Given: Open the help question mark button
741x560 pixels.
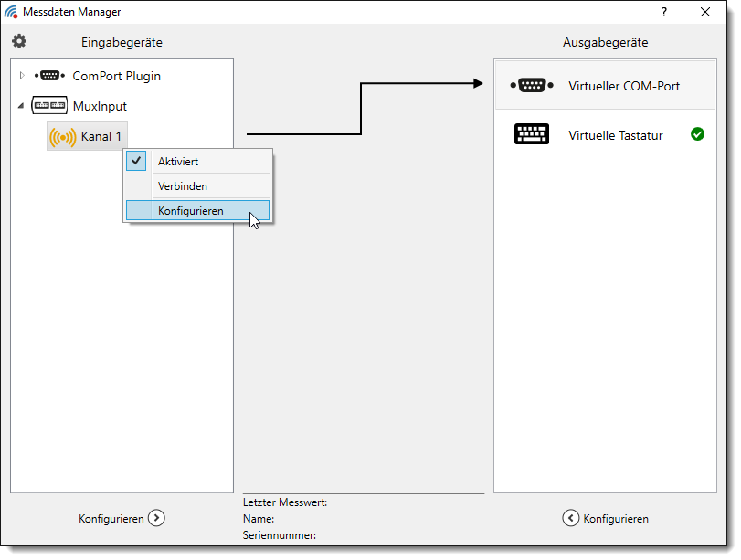Looking at the screenshot, I should (x=664, y=12).
